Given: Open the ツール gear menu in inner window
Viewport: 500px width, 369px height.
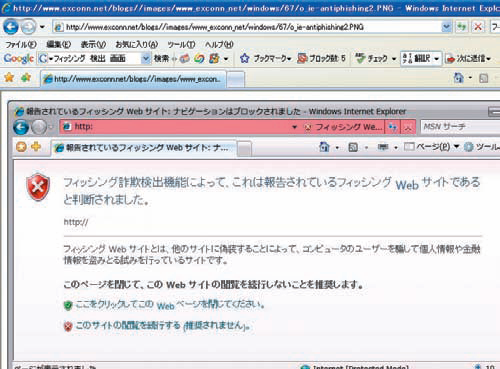Looking at the screenshot, I should [x=482, y=146].
